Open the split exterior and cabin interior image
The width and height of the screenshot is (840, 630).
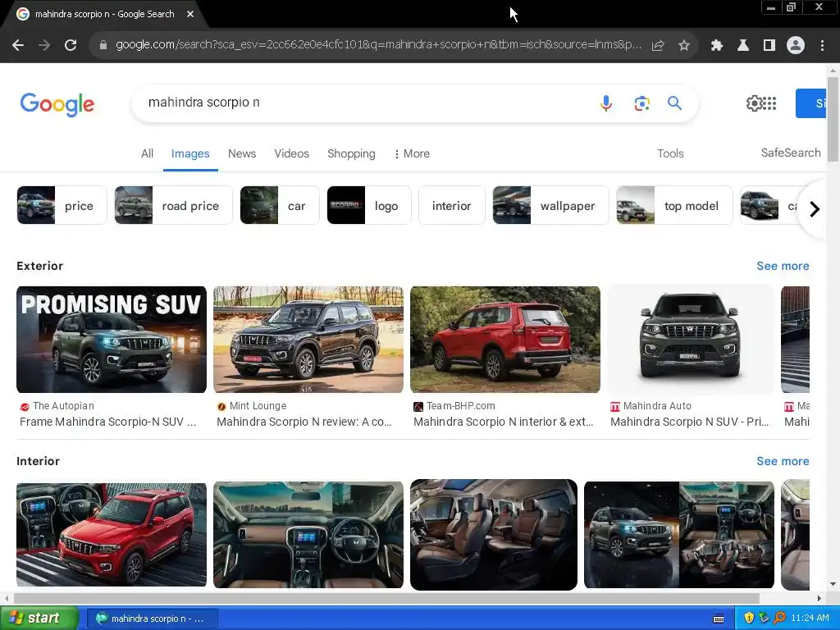coord(678,535)
